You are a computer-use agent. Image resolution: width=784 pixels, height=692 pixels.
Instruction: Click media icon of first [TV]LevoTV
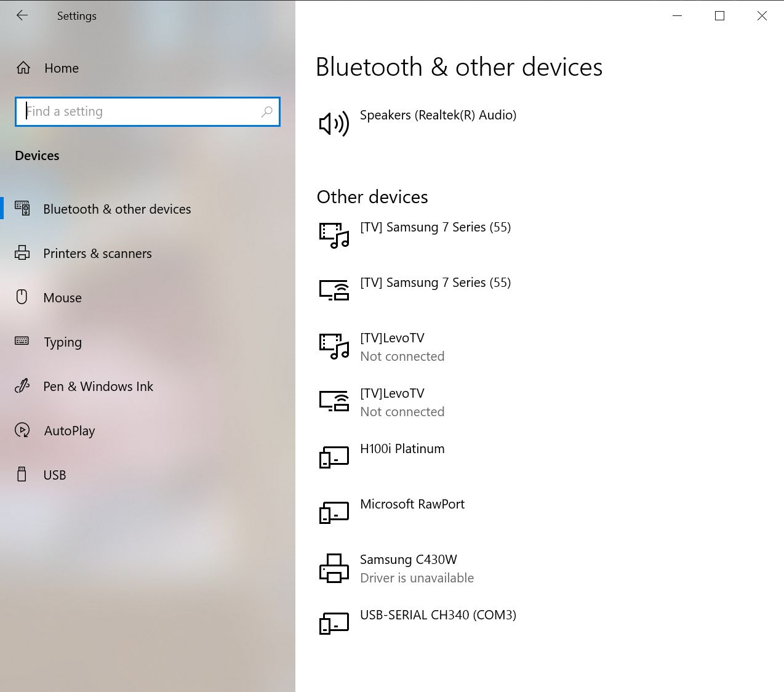pyautogui.click(x=334, y=347)
